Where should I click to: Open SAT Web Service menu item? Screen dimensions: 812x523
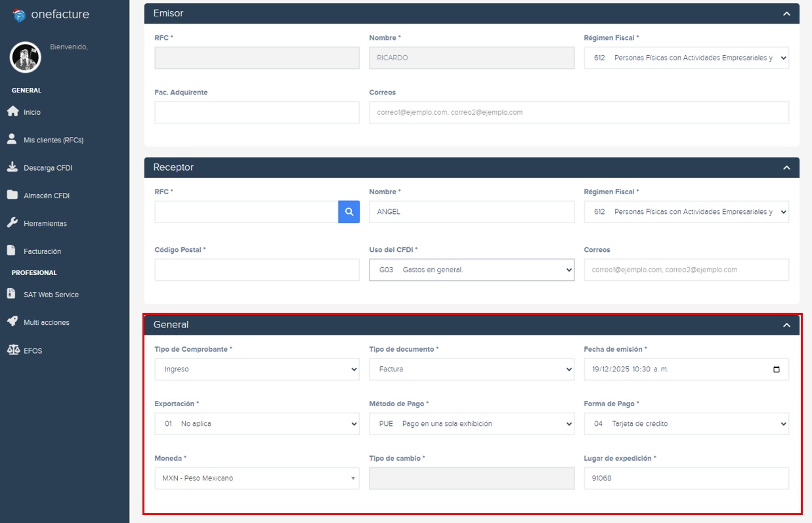tap(51, 295)
